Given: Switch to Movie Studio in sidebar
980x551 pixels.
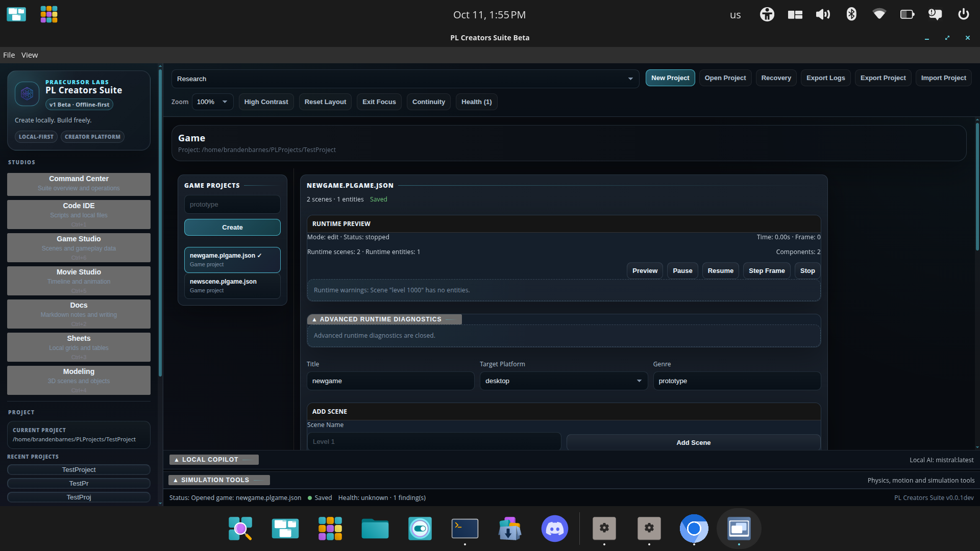Looking at the screenshot, I should 79,281.
